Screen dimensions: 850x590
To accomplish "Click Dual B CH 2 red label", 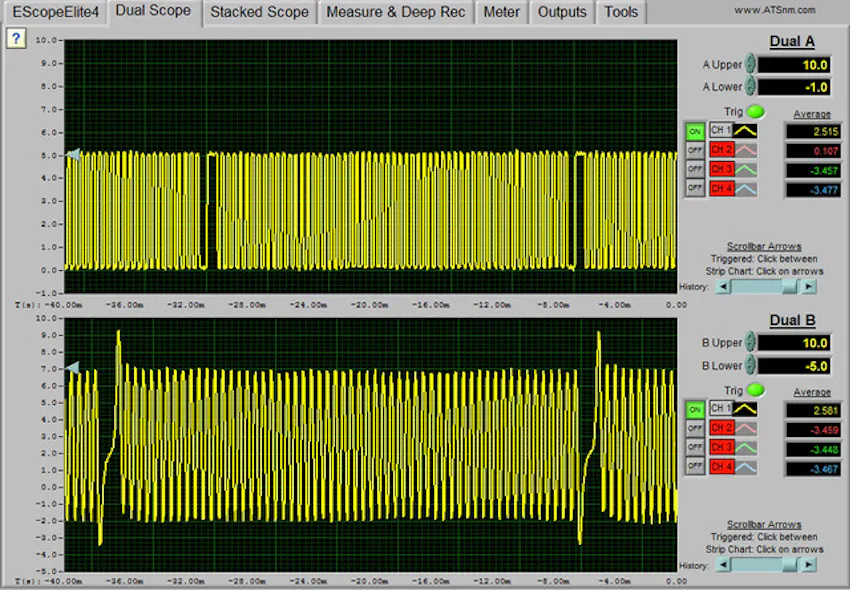I will tap(722, 428).
